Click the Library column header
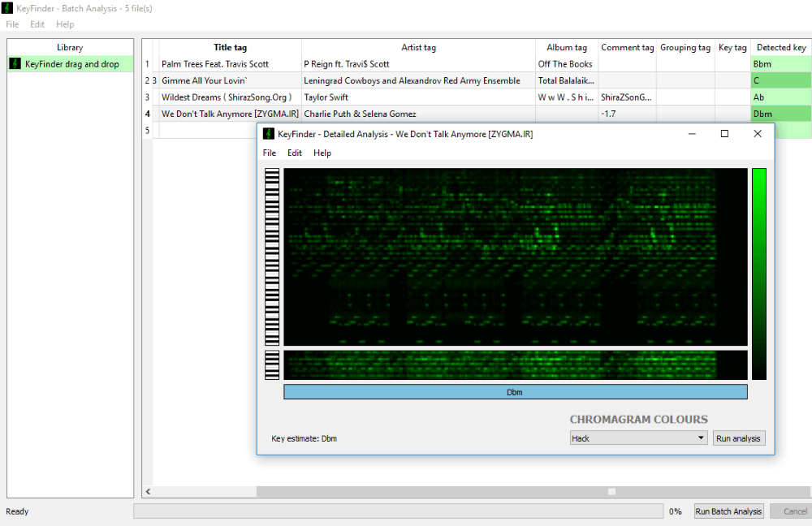812x526 pixels. coord(70,47)
